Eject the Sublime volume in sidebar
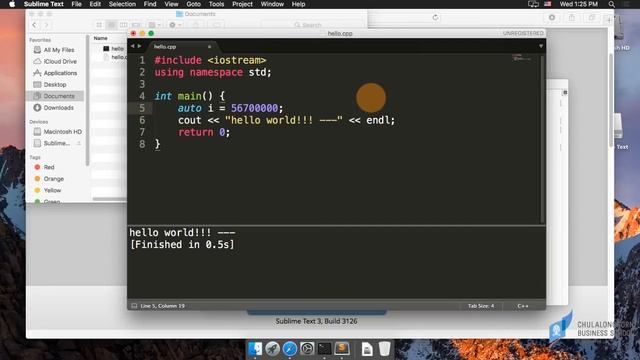This screenshot has height=360, width=640. [x=79, y=143]
